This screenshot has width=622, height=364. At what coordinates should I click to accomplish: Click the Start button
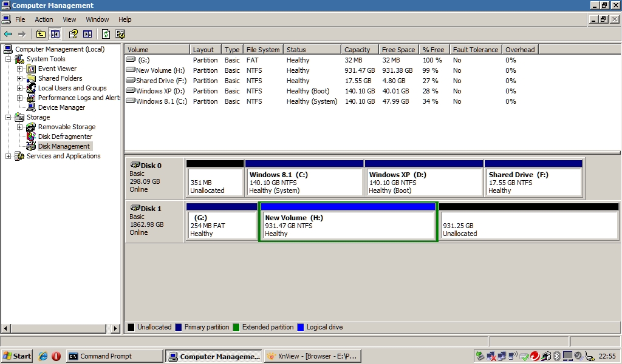click(x=16, y=356)
